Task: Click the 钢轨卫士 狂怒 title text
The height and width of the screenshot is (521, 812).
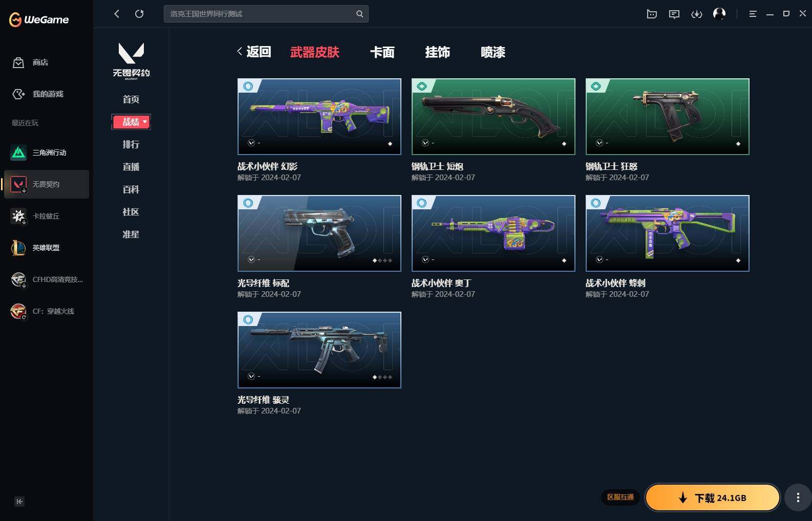Action: 611,166
